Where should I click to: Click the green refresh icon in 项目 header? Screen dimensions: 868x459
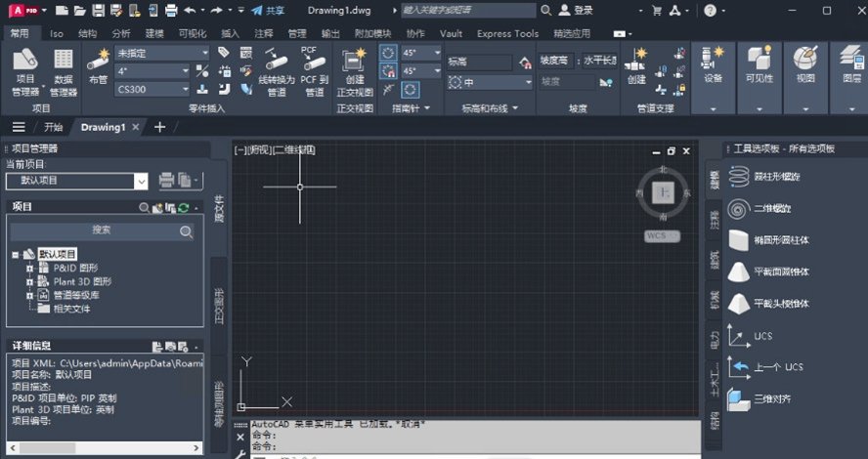[184, 207]
